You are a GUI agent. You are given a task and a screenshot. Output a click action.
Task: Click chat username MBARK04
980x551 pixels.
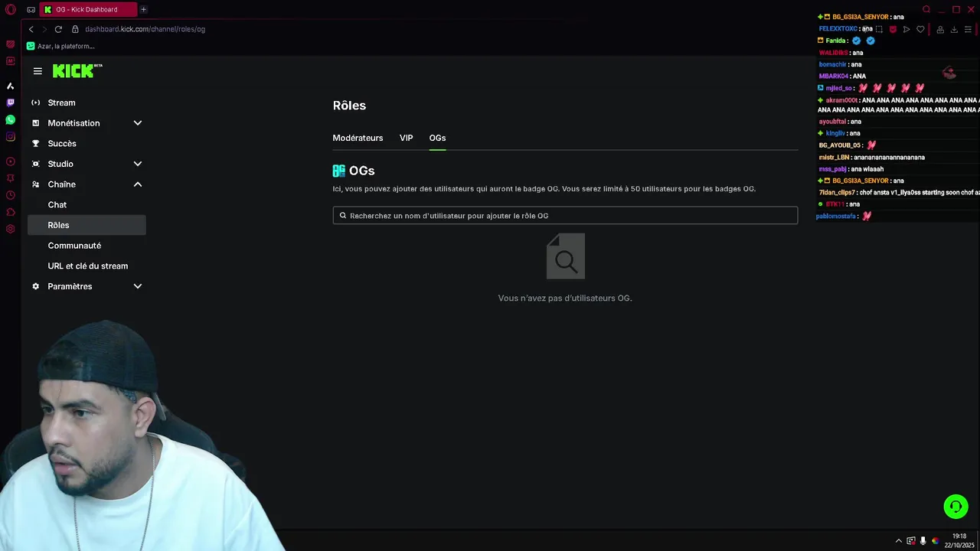834,77
